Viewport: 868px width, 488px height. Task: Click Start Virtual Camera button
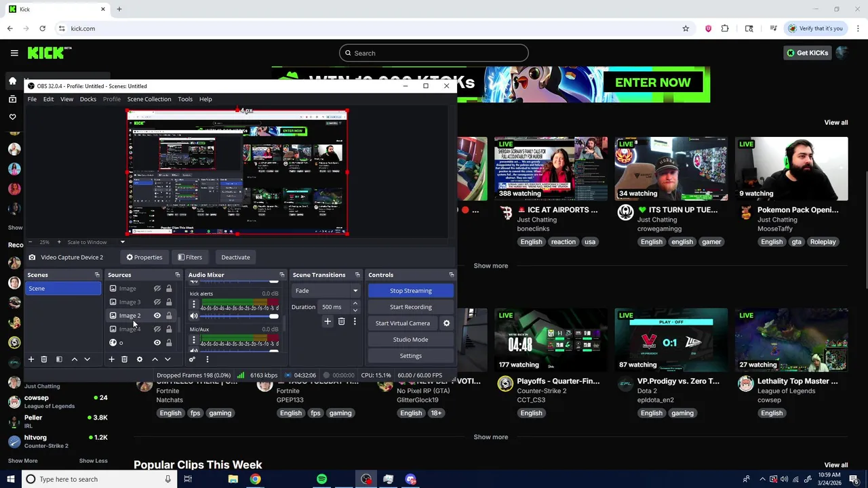403,323
